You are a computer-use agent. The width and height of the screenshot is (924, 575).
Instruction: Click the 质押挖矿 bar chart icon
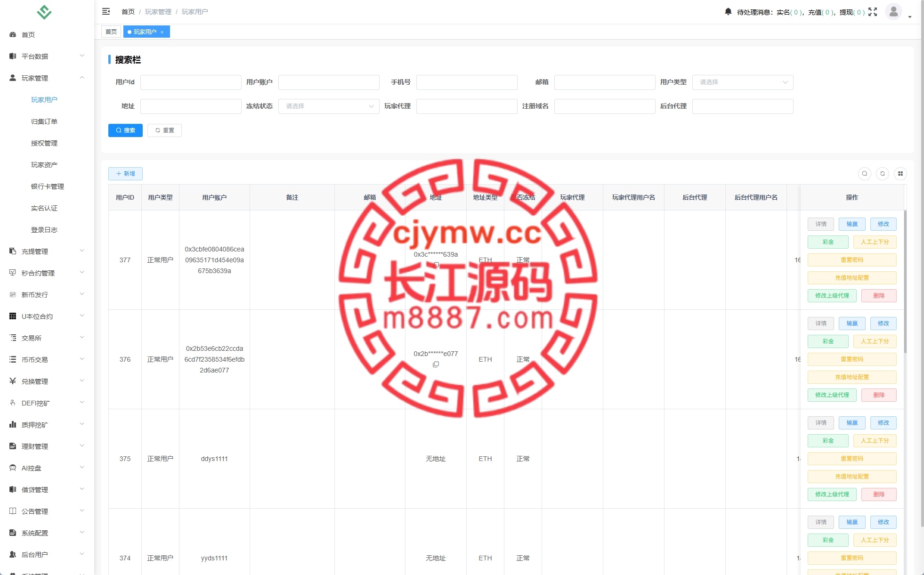(x=13, y=424)
